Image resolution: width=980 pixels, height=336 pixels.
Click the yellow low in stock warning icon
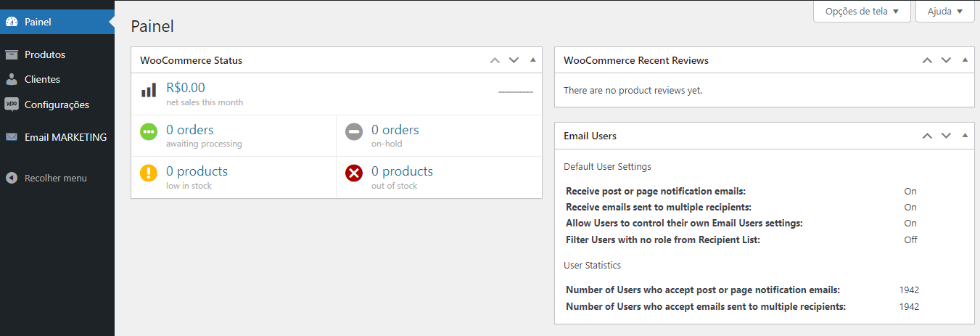coord(149,173)
